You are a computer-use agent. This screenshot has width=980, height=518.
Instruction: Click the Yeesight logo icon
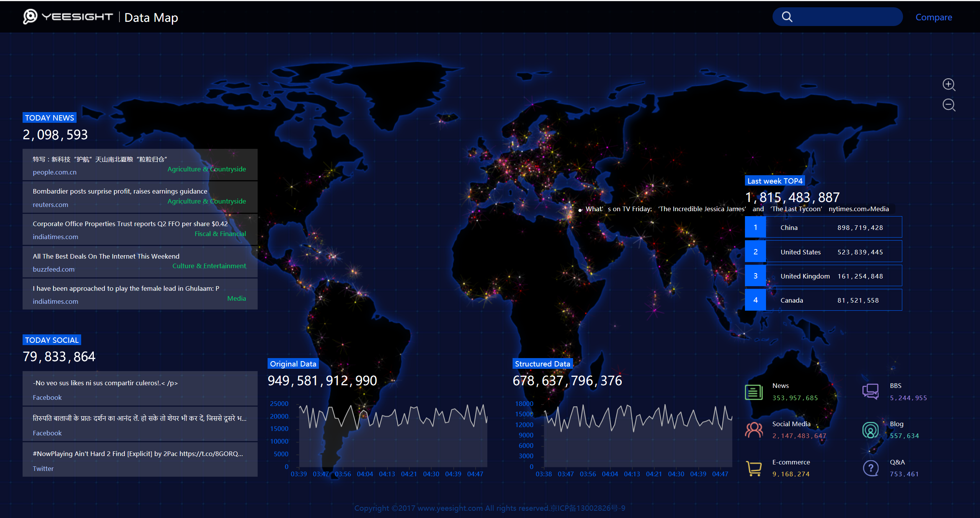(30, 16)
